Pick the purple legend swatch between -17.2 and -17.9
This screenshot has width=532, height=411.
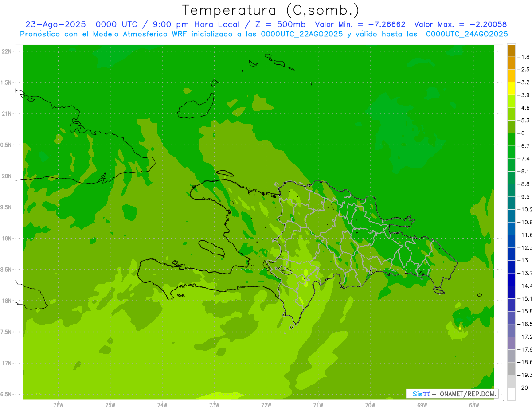pyautogui.click(x=511, y=343)
